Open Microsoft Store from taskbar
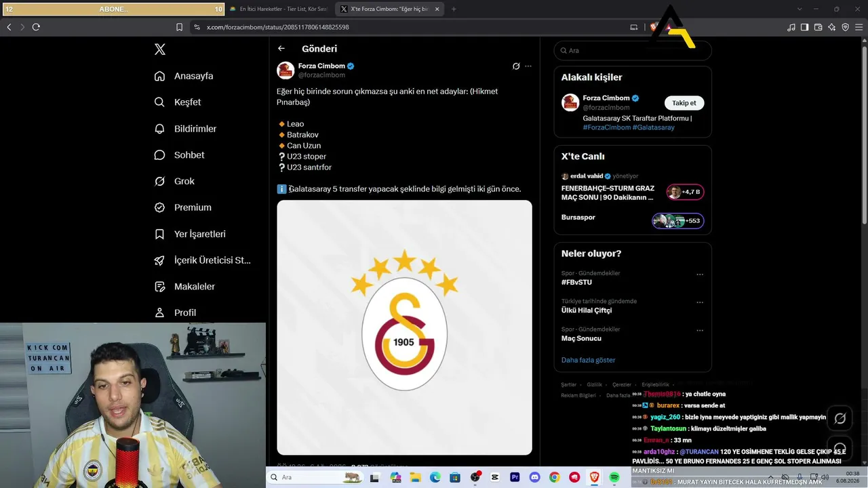Screen dimensions: 868x488 click(x=455, y=477)
